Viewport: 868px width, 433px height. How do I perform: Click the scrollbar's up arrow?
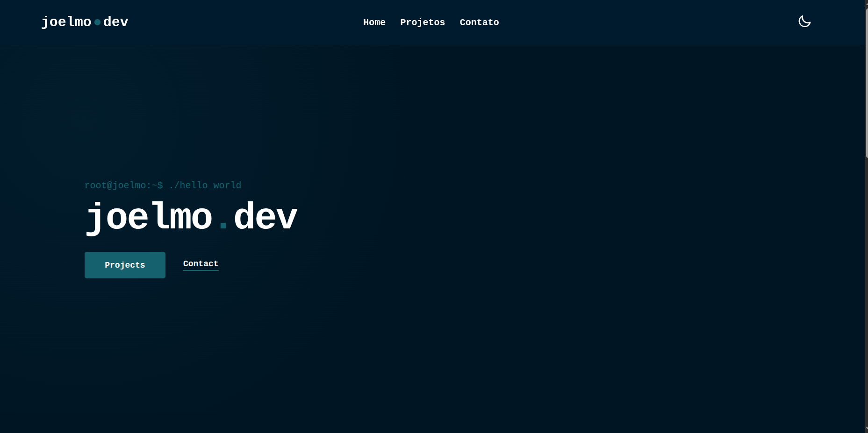(x=866, y=3)
